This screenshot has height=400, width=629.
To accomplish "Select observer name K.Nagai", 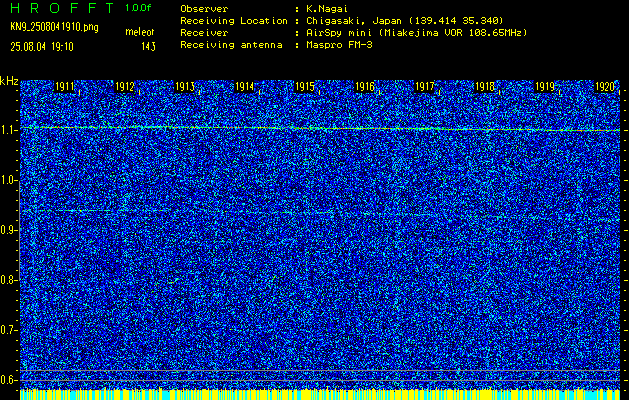I will tap(327, 9).
